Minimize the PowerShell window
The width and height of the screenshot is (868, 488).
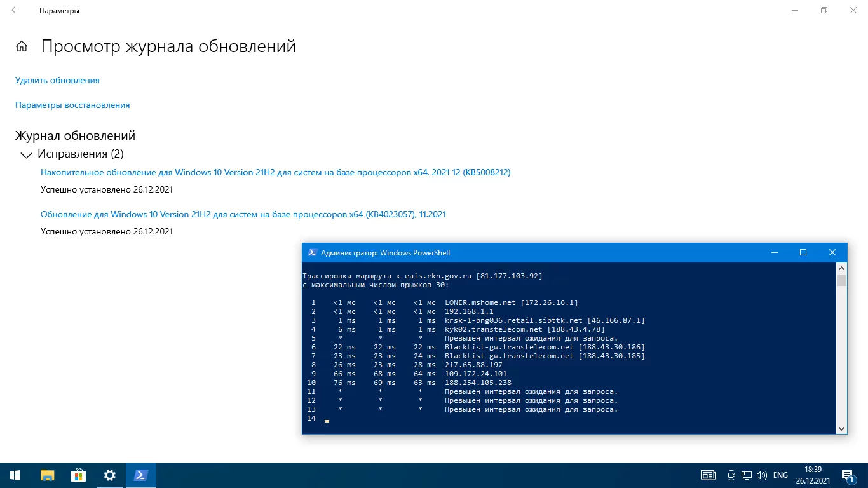[x=775, y=252]
